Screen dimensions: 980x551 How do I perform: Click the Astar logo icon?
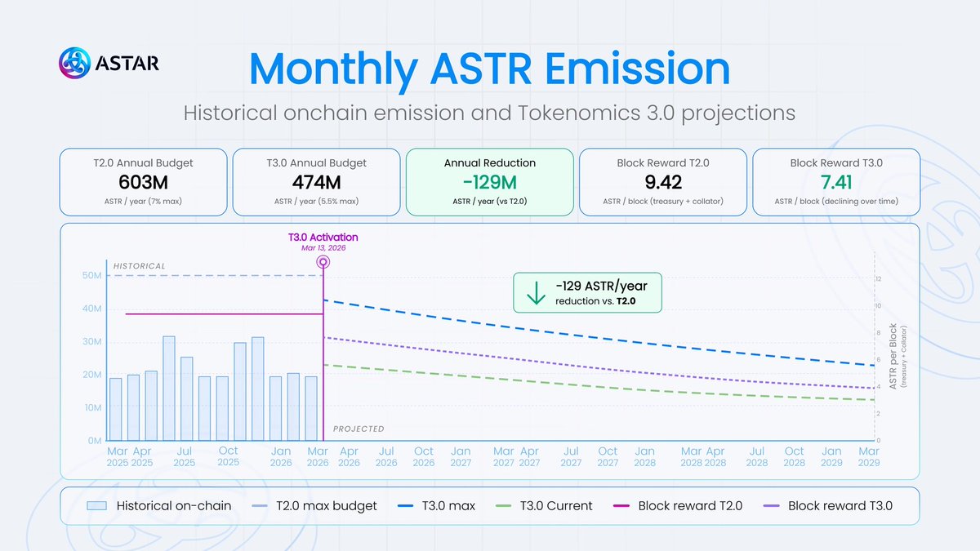76,64
